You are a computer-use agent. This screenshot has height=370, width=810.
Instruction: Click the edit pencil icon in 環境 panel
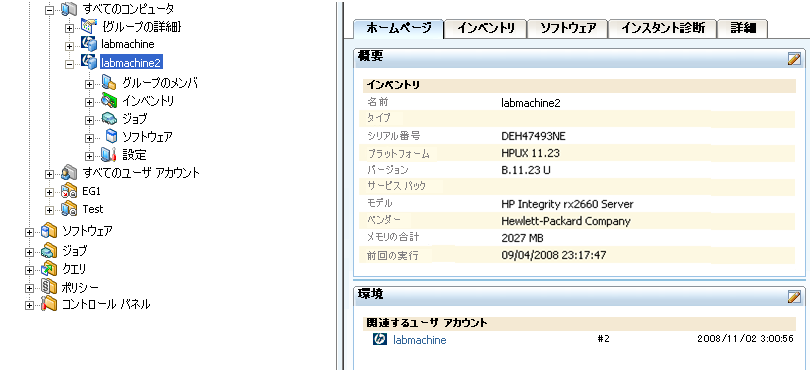[794, 297]
